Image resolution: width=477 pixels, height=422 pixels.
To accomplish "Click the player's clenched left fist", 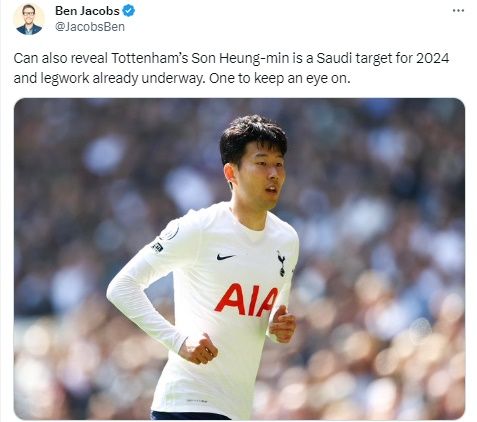I will pyautogui.click(x=282, y=324).
